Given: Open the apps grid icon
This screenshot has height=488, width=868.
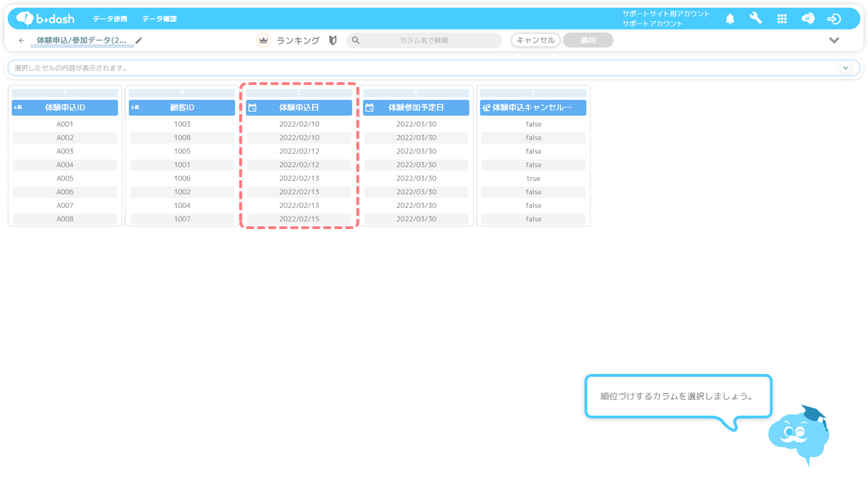Looking at the screenshot, I should (782, 19).
